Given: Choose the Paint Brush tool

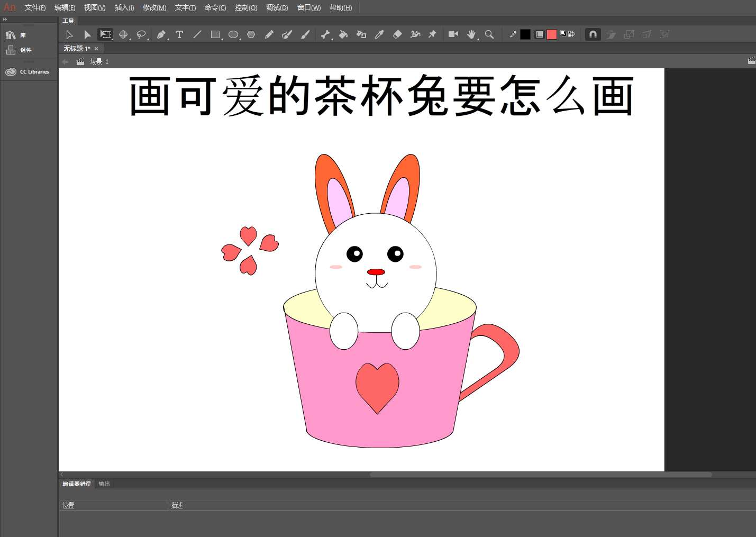Looking at the screenshot, I should 287,34.
